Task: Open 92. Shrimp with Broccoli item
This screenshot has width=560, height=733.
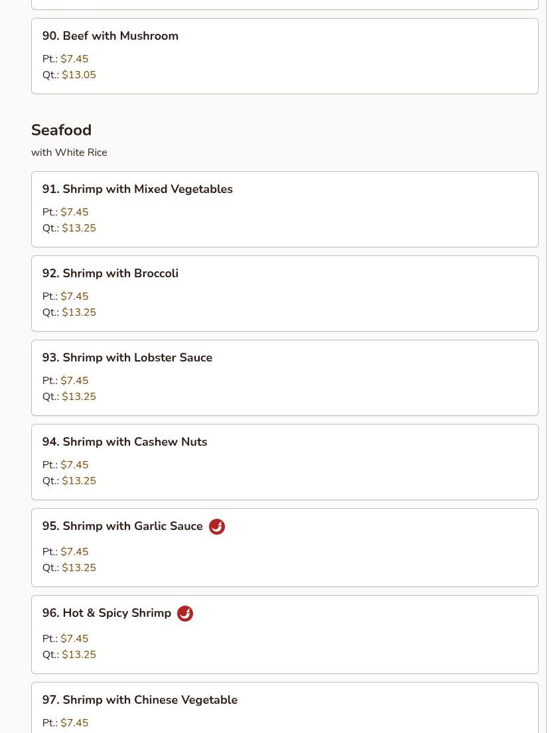Action: pyautogui.click(x=110, y=273)
